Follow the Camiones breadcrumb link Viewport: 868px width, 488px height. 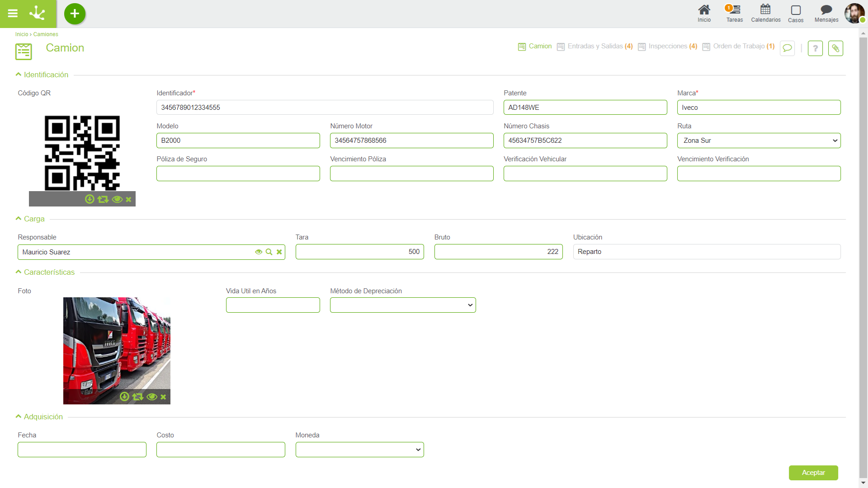tap(46, 34)
